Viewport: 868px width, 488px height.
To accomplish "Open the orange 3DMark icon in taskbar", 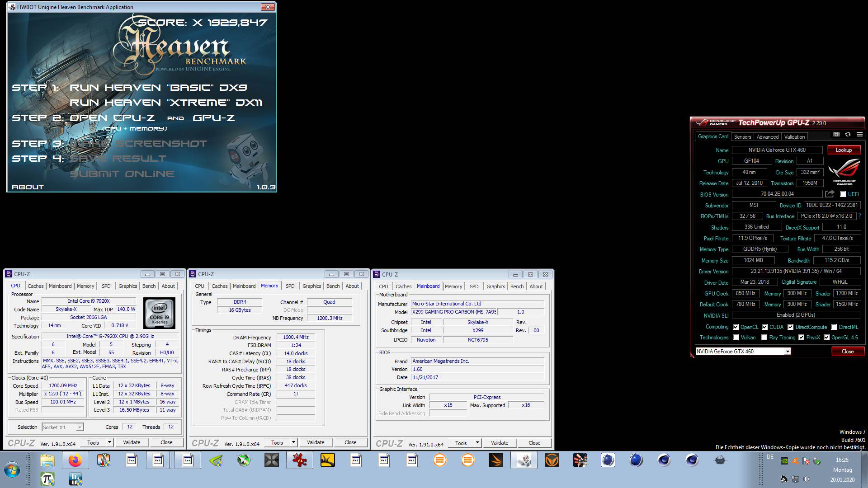I will click(496, 460).
